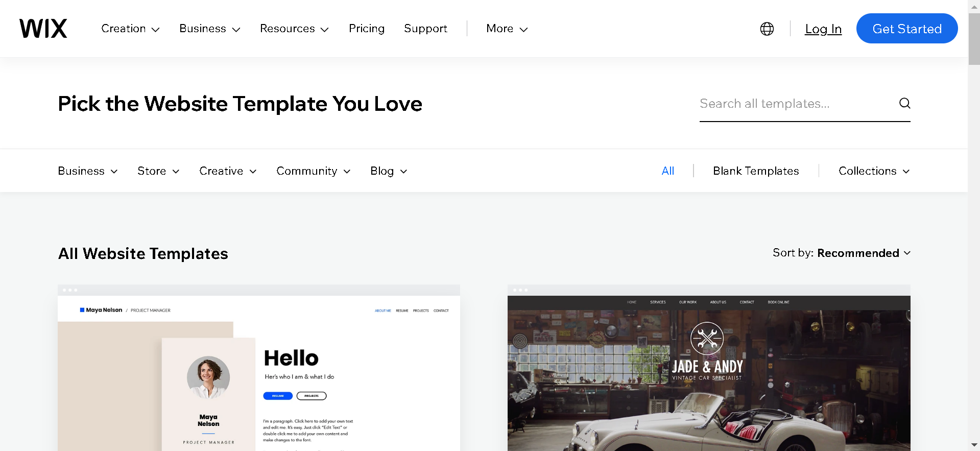Open the Support page

(425, 29)
